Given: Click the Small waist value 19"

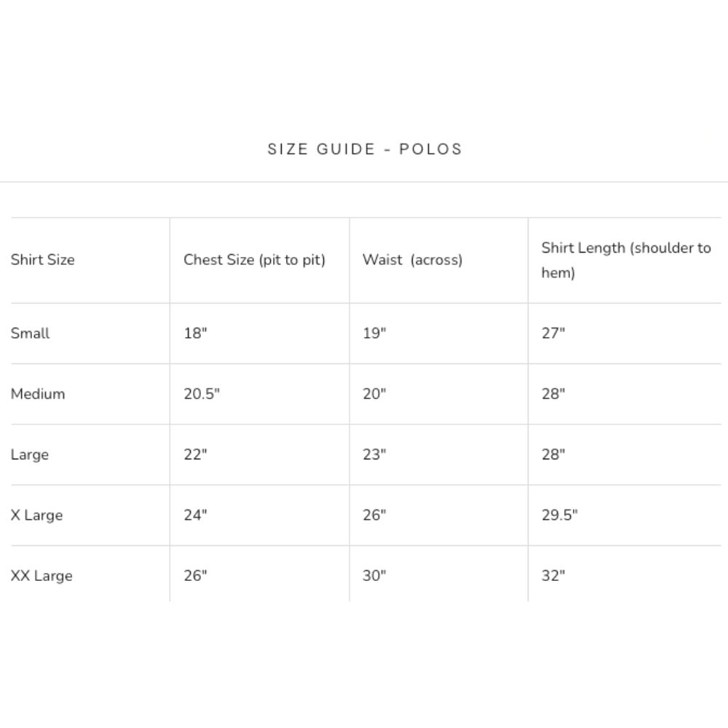Looking at the screenshot, I should [374, 333].
